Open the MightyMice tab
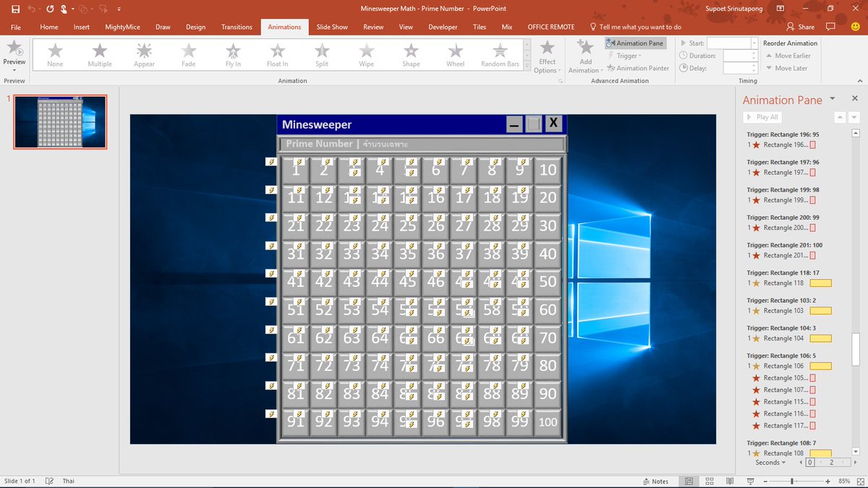Viewport: 868px width, 488px height. point(122,27)
